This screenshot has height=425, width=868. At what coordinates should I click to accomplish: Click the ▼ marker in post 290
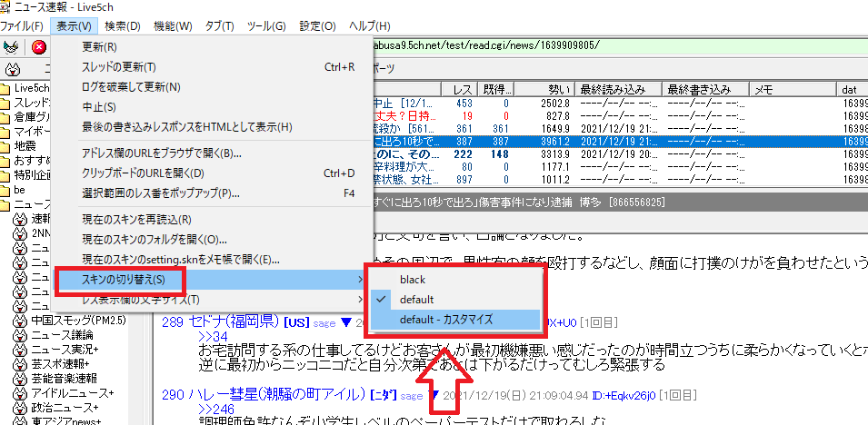[x=434, y=395]
